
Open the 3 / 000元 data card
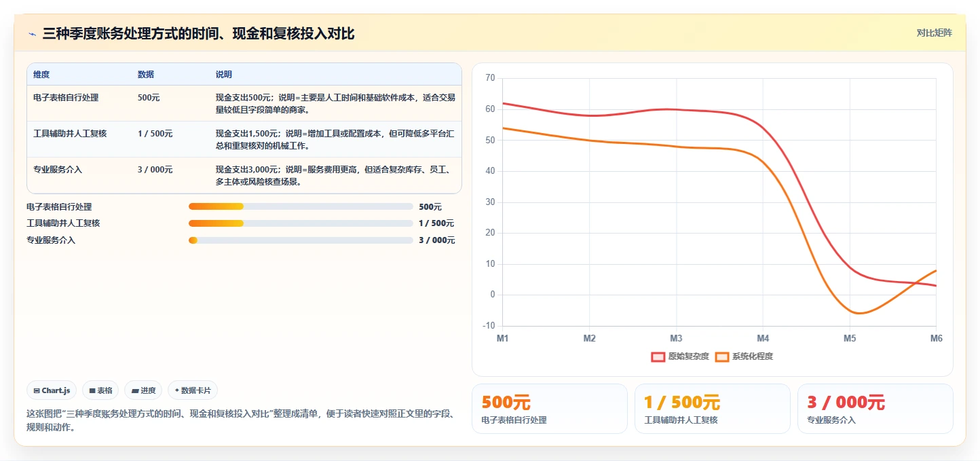click(875, 409)
